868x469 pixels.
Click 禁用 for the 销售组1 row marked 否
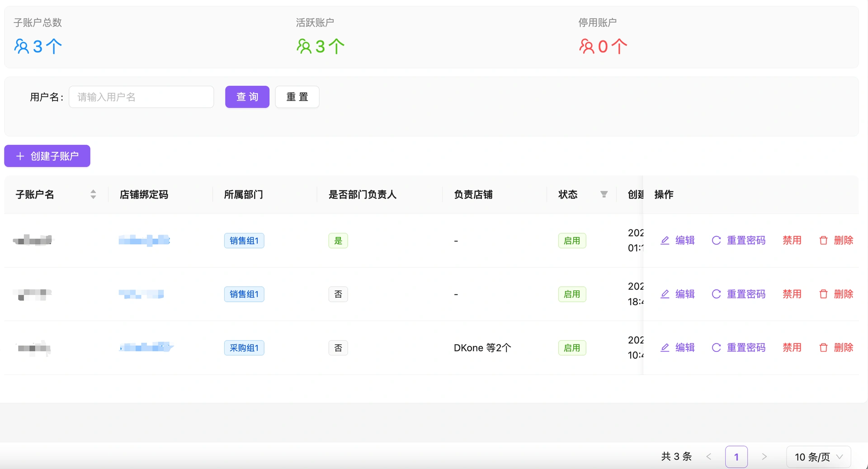792,294
